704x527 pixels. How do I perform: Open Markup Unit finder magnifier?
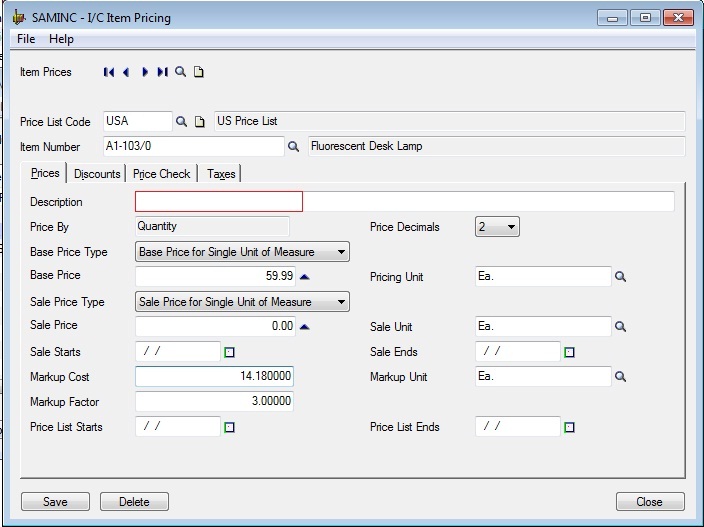coord(620,377)
